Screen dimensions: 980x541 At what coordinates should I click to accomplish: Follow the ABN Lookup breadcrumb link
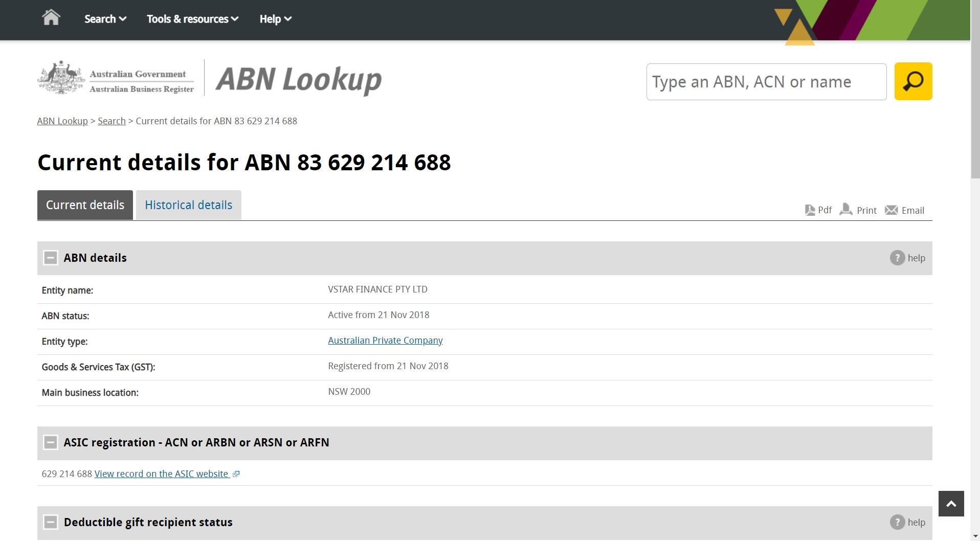(62, 121)
